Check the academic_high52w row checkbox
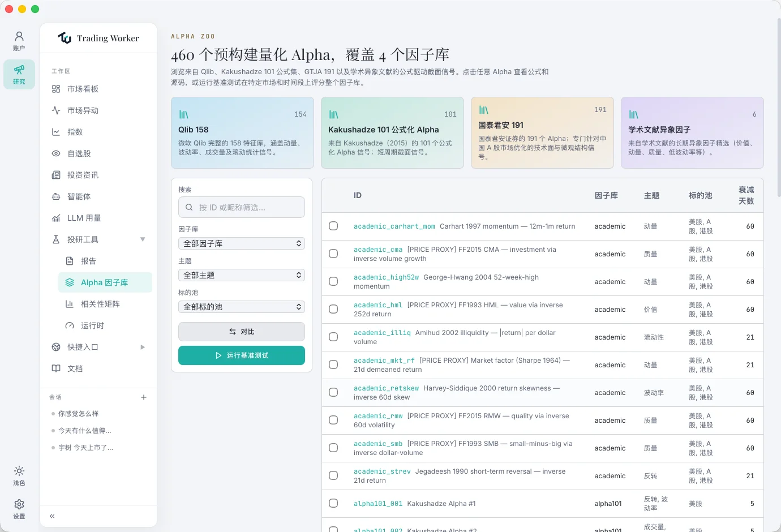This screenshot has width=781, height=532. coord(333,281)
